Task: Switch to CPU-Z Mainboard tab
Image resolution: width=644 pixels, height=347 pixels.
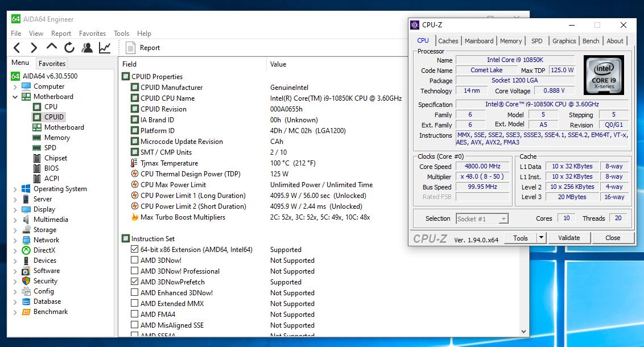Action: coord(479,41)
